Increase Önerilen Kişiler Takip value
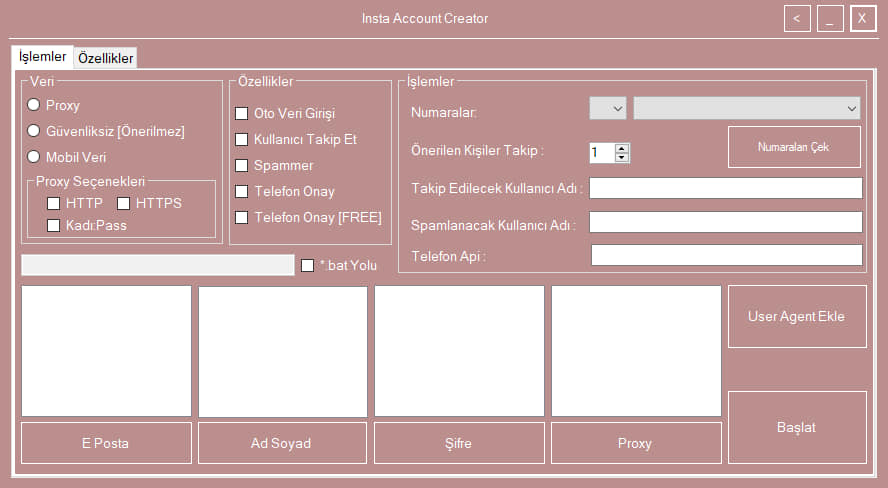The width and height of the screenshot is (888, 488). [x=622, y=148]
